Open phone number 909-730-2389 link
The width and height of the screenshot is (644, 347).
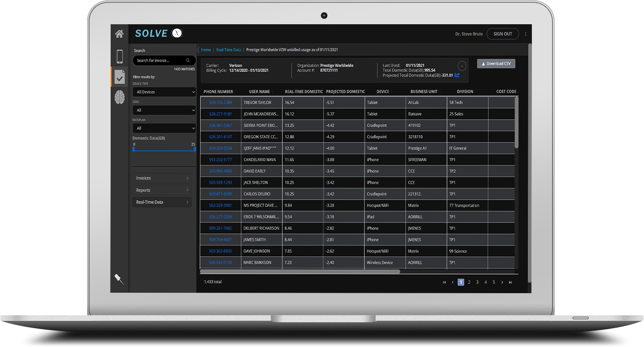click(x=220, y=103)
